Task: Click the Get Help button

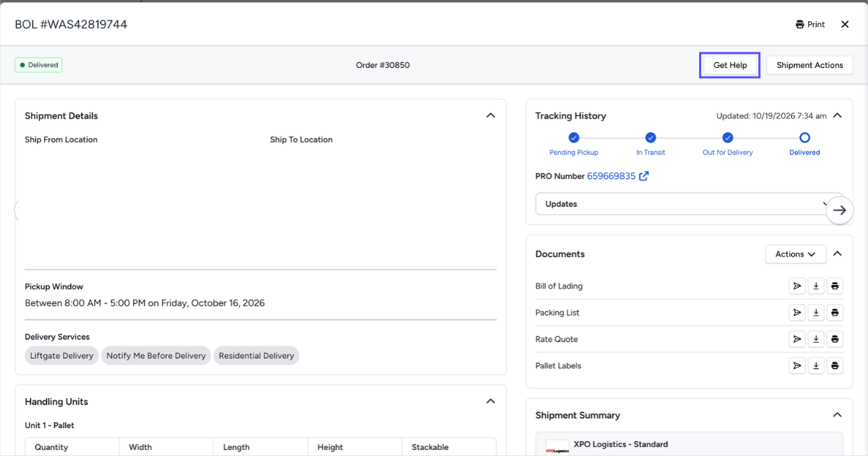Action: 730,65
